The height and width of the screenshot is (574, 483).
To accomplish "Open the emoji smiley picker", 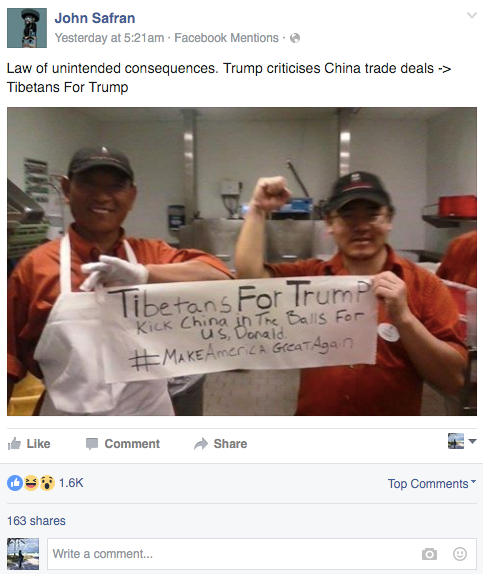I will click(x=460, y=554).
